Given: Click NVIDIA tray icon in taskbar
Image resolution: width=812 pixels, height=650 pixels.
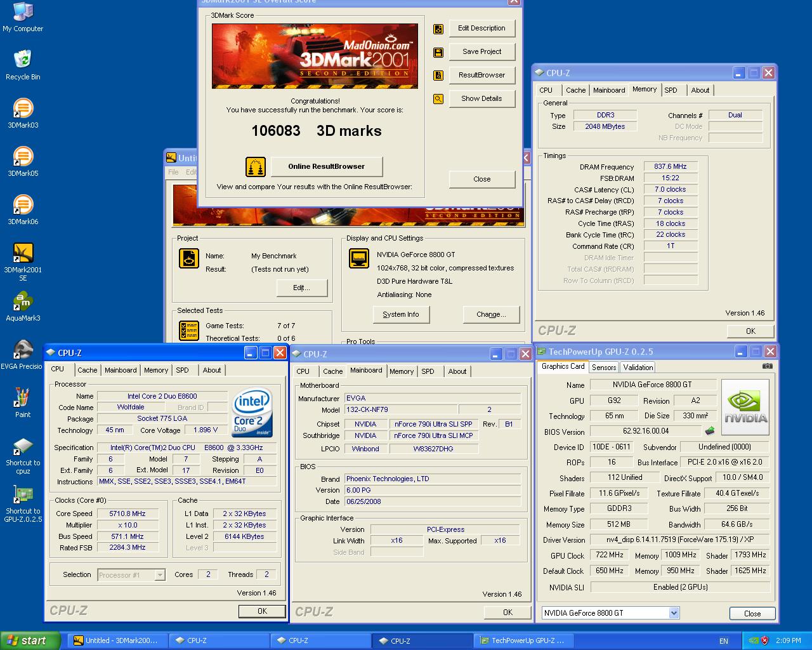Looking at the screenshot, I should [753, 640].
